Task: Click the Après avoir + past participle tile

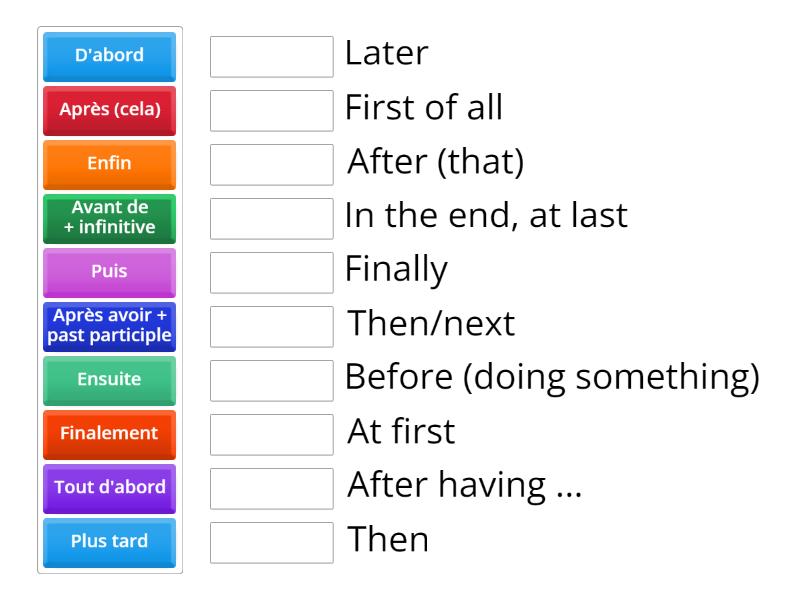Action: (109, 326)
